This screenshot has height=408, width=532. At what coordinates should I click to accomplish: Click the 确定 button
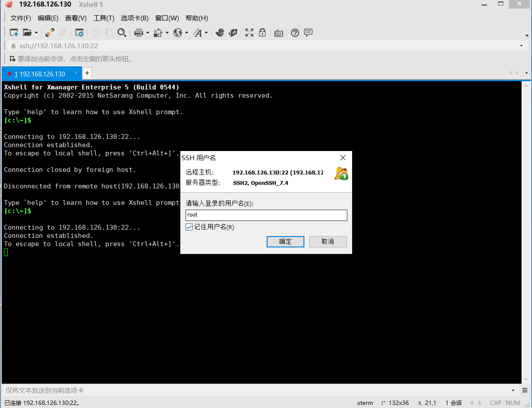[x=285, y=242]
